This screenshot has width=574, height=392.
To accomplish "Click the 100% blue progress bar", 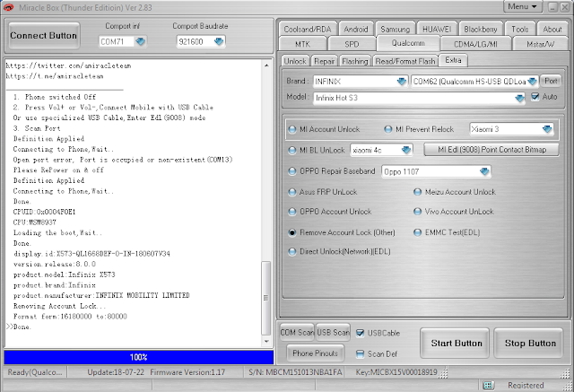I will click(138, 357).
